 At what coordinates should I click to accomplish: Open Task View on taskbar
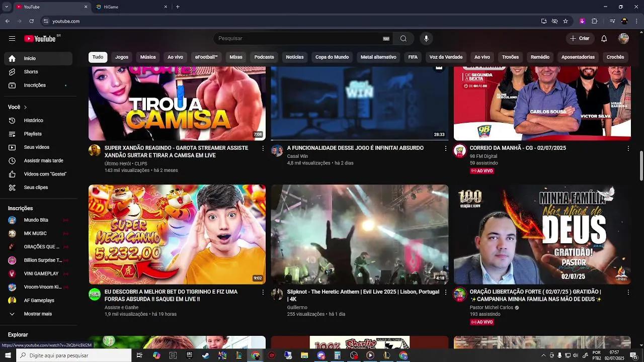139,355
